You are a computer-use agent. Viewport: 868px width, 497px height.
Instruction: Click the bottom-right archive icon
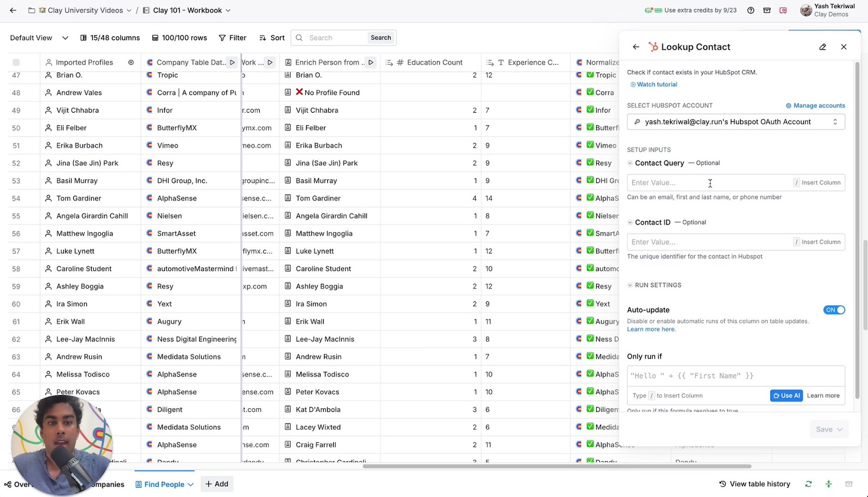(x=849, y=484)
